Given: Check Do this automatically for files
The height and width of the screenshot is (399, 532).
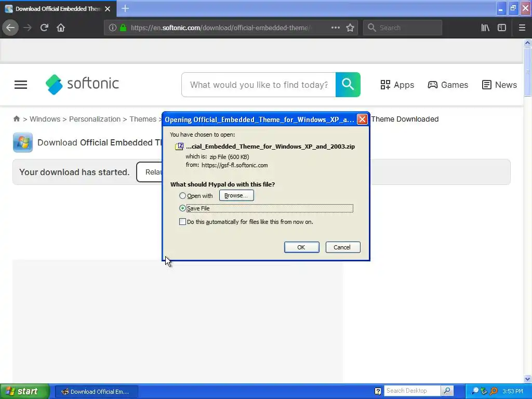Looking at the screenshot, I should click(x=182, y=221).
